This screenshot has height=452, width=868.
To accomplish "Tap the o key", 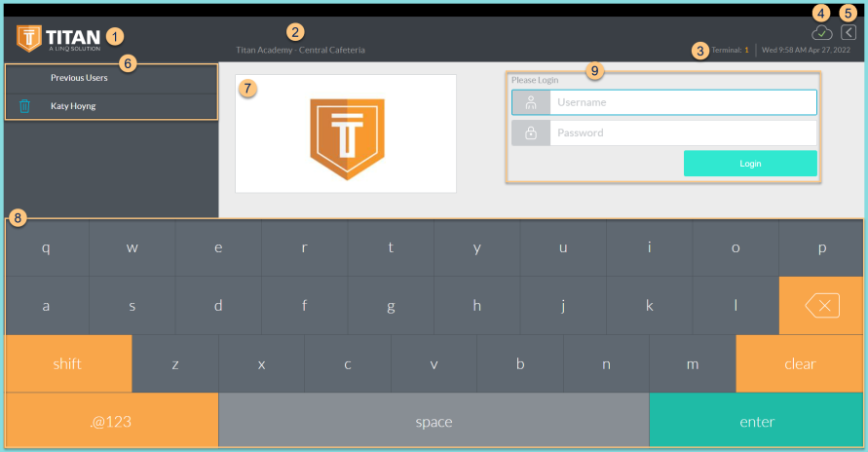I will point(736,247).
